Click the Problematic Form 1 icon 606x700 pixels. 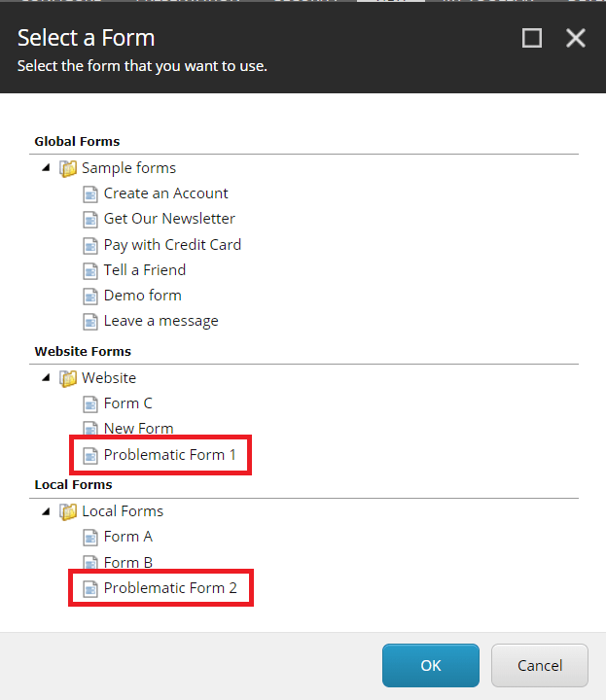click(x=90, y=455)
